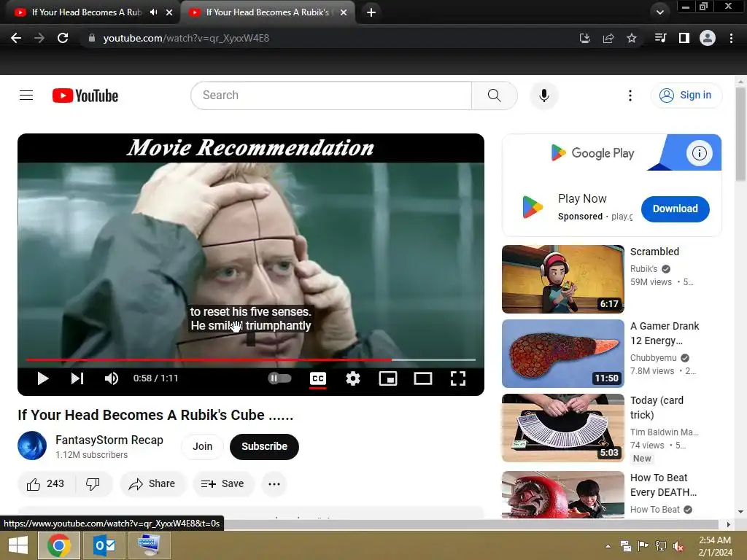This screenshot has height=560, width=747.
Task: Go to YouTube home via logo
Action: [x=85, y=96]
